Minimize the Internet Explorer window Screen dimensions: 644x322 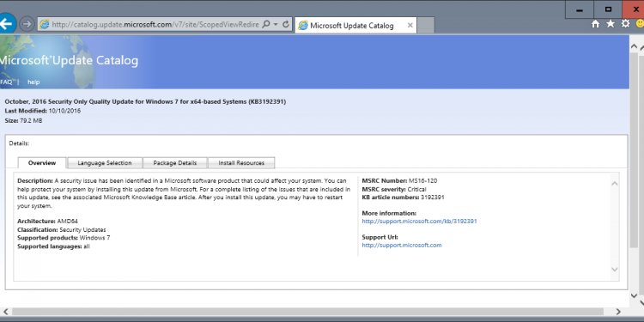point(580,9)
